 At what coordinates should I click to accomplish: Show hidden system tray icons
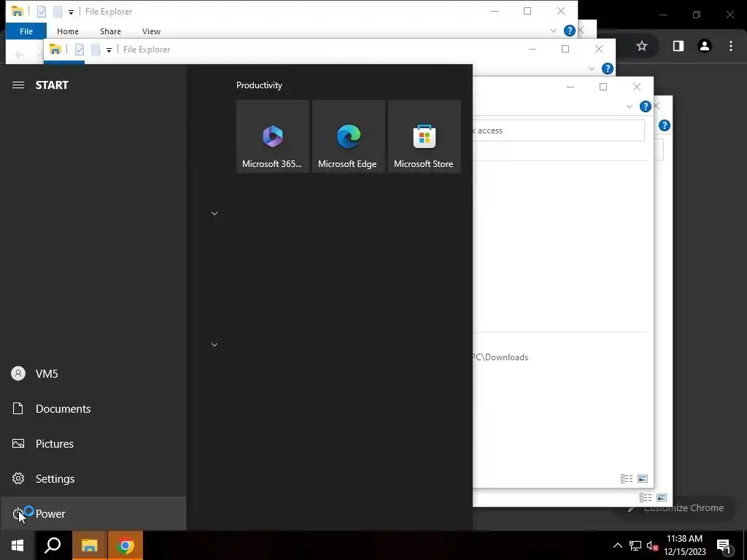[617, 545]
